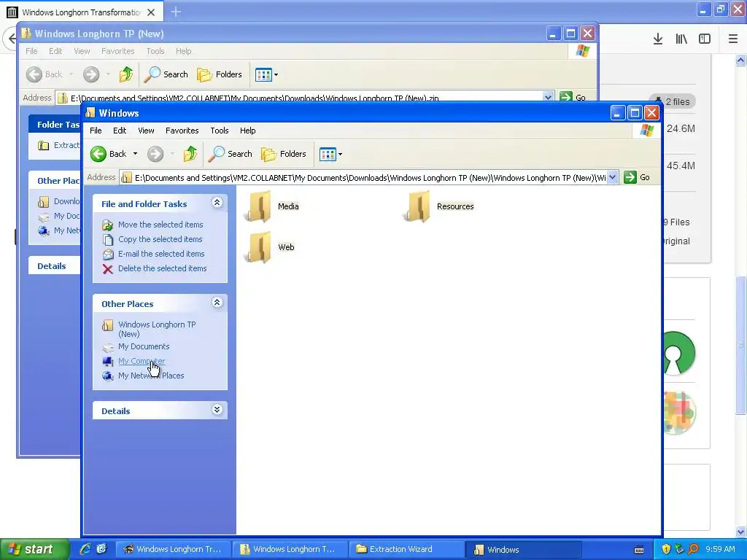Switch to Extraction Wizard taskbar button
The height and width of the screenshot is (560, 747).
(406, 549)
